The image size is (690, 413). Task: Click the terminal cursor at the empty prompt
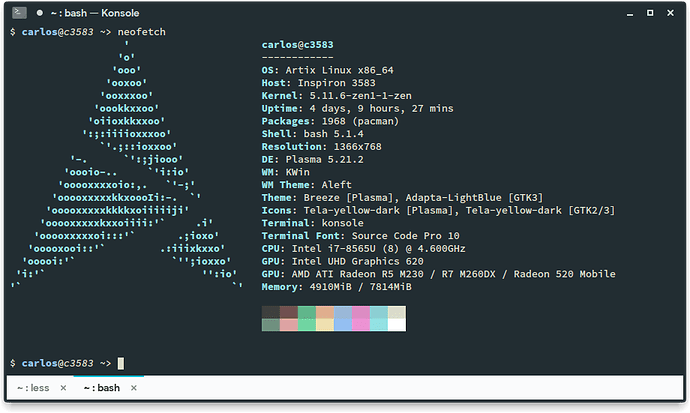click(120, 362)
